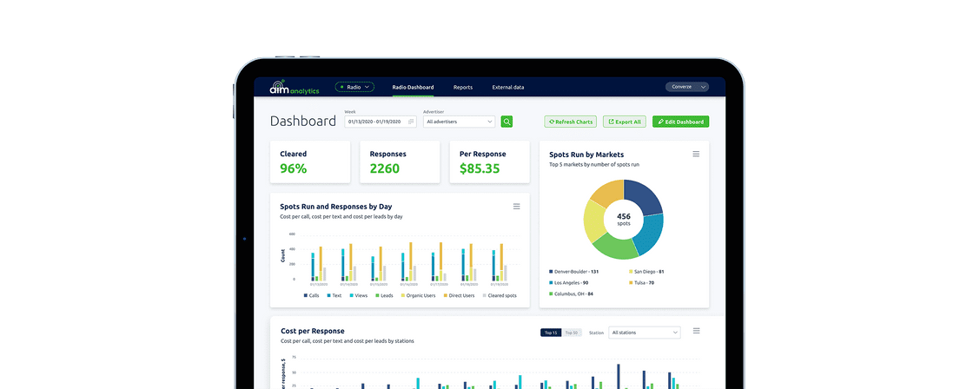The height and width of the screenshot is (389, 980).
Task: Open the calendar icon in the Week field
Action: pyautogui.click(x=411, y=122)
